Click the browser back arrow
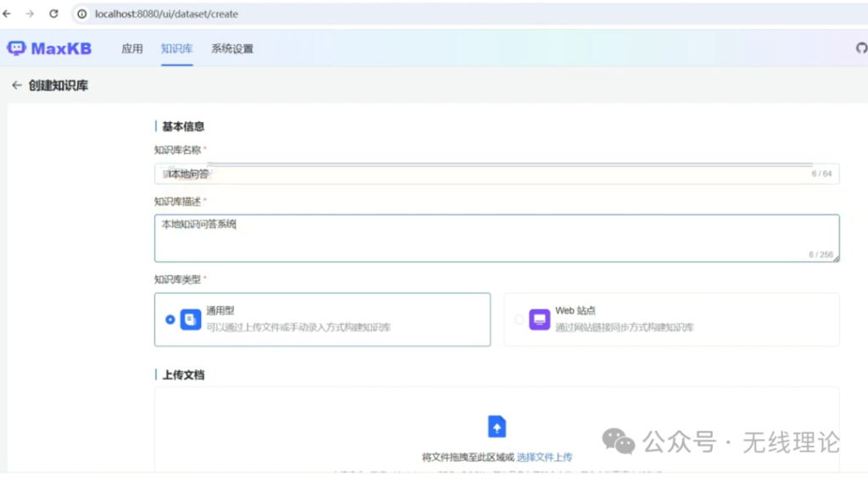Screen dimensions: 868x477 click(7, 14)
